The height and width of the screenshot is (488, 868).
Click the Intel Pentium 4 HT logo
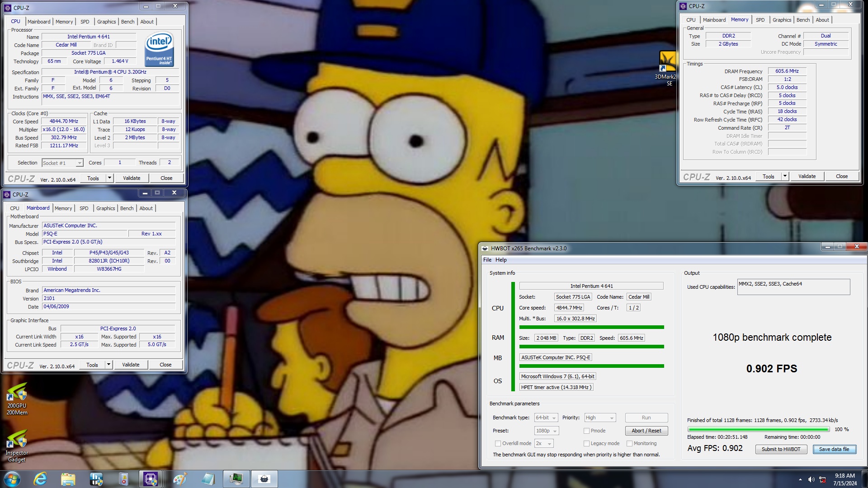coord(159,49)
